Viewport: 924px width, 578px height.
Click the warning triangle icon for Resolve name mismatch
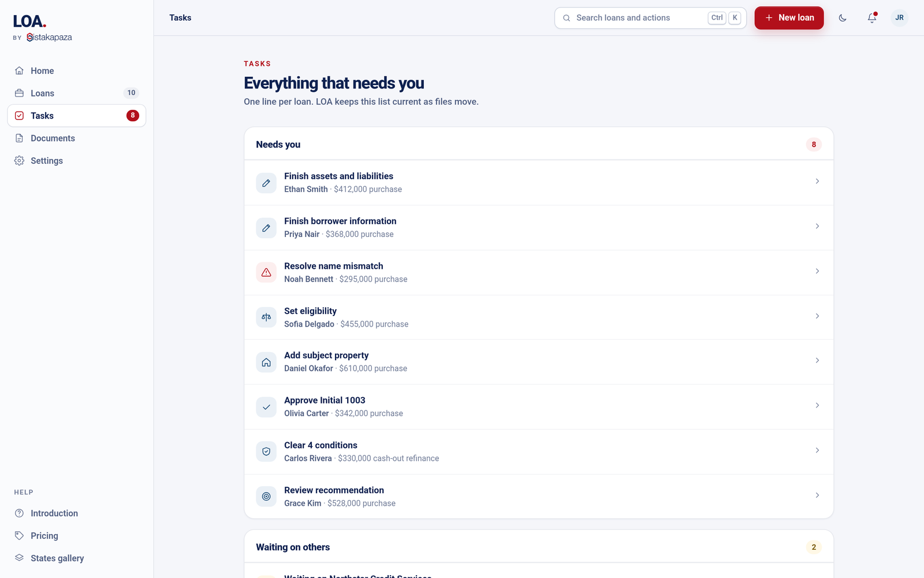(x=266, y=272)
